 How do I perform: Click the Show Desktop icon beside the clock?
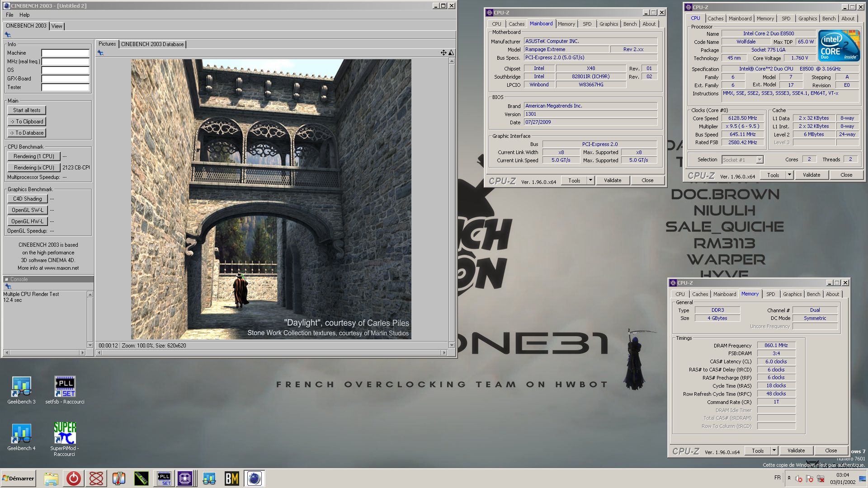point(863,479)
